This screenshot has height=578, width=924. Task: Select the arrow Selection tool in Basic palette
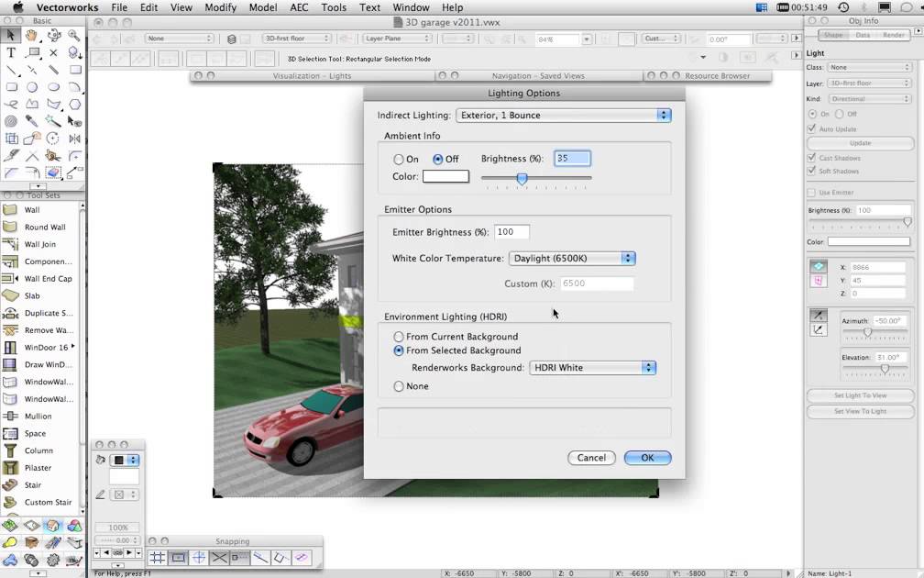11,36
